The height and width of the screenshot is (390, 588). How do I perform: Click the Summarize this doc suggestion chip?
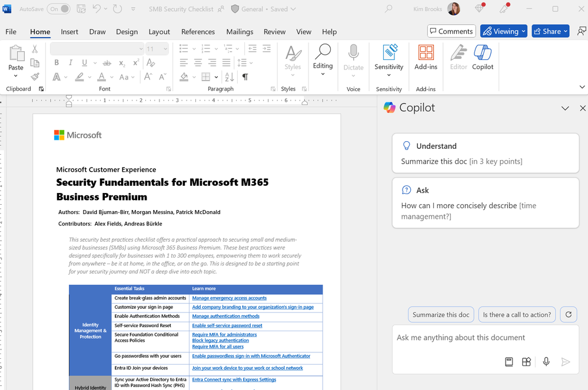(441, 315)
